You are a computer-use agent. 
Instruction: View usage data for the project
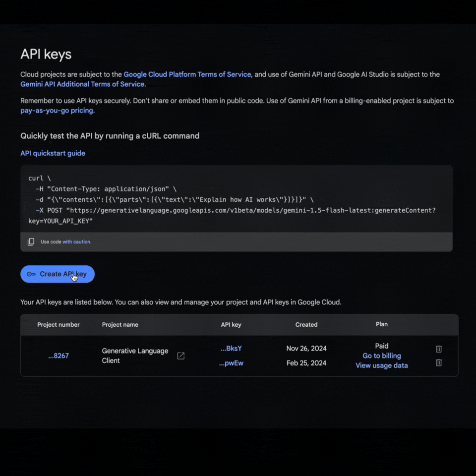click(381, 365)
